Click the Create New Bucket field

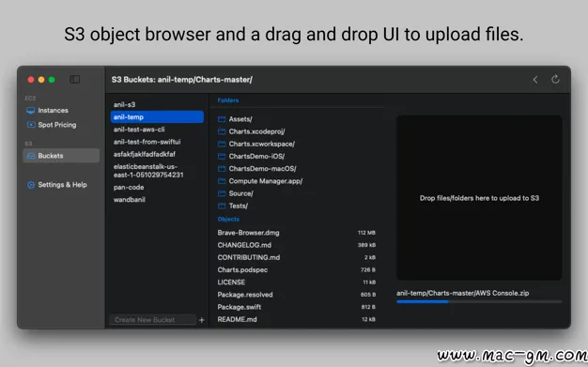[x=153, y=320]
